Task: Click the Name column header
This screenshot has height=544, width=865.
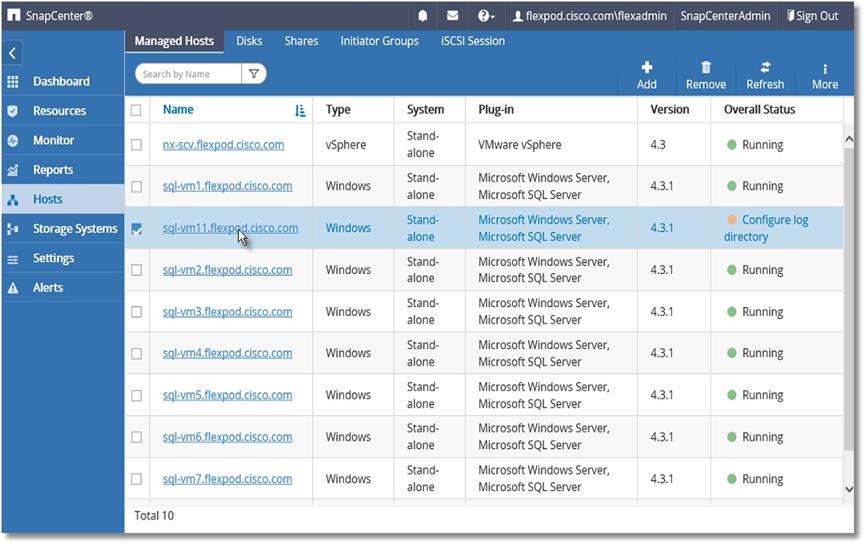Action: click(x=178, y=110)
